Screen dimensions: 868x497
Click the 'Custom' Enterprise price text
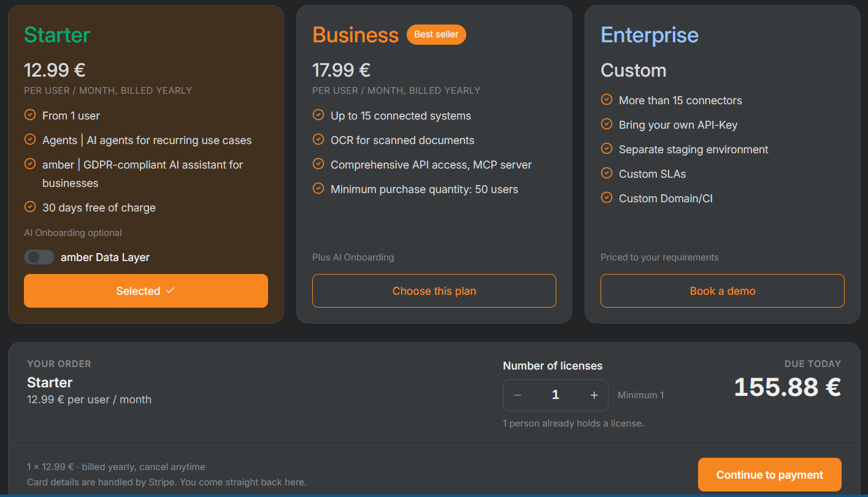coord(634,70)
